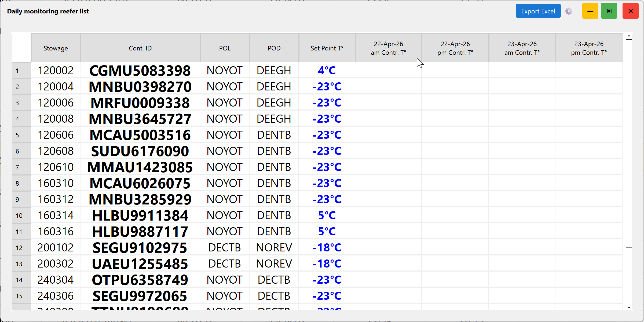Viewport: 644px width, 322px height.
Task: Click the 22-Apr-26 pm Contr. T° header
Action: coord(455,48)
